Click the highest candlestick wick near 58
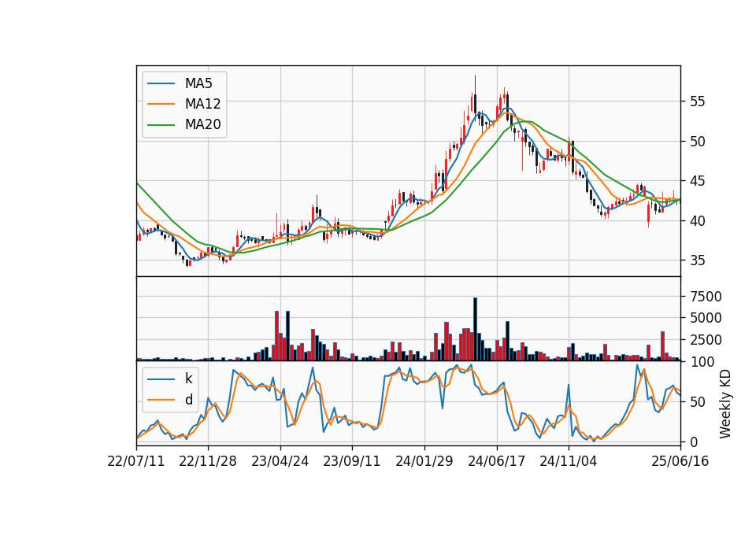756x543 pixels. (475, 85)
